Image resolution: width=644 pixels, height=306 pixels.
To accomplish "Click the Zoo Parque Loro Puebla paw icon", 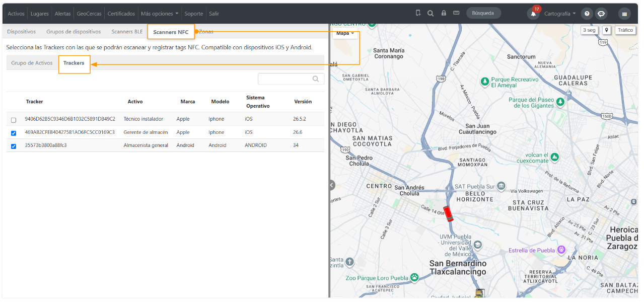I will [x=414, y=277].
